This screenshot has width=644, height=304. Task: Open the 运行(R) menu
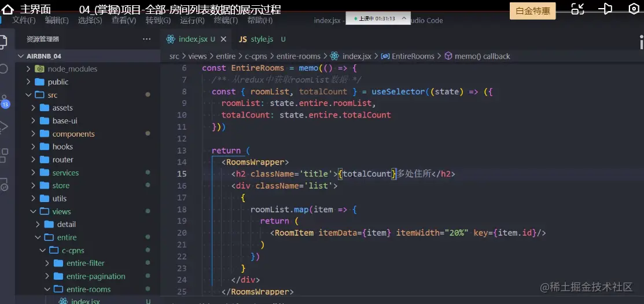tap(192, 20)
